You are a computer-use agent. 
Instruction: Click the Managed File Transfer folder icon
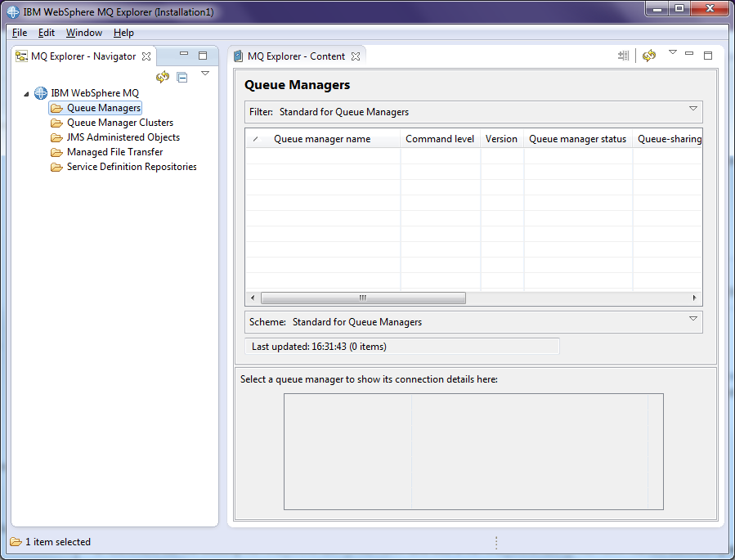pyautogui.click(x=56, y=152)
